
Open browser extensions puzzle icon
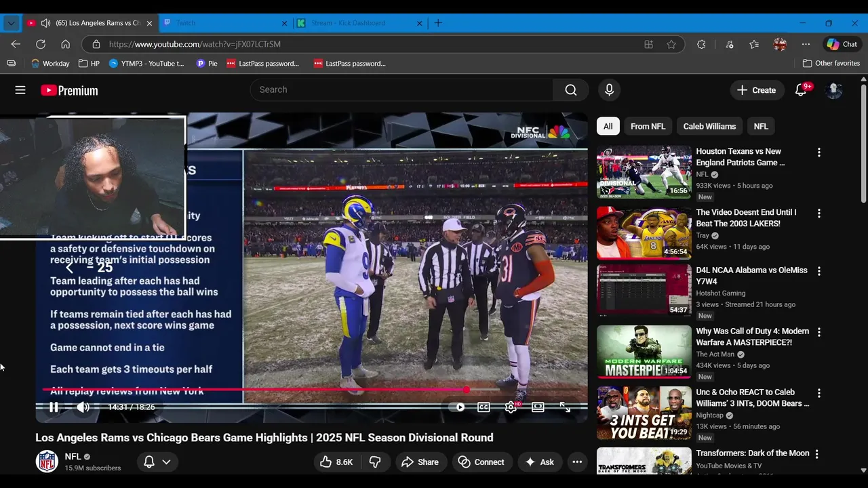click(701, 44)
